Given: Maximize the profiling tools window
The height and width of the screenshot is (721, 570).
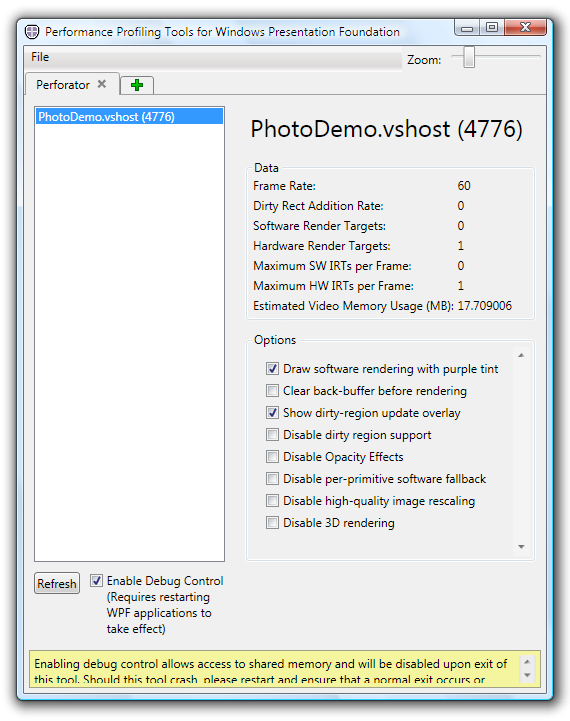Looking at the screenshot, I should [x=492, y=28].
